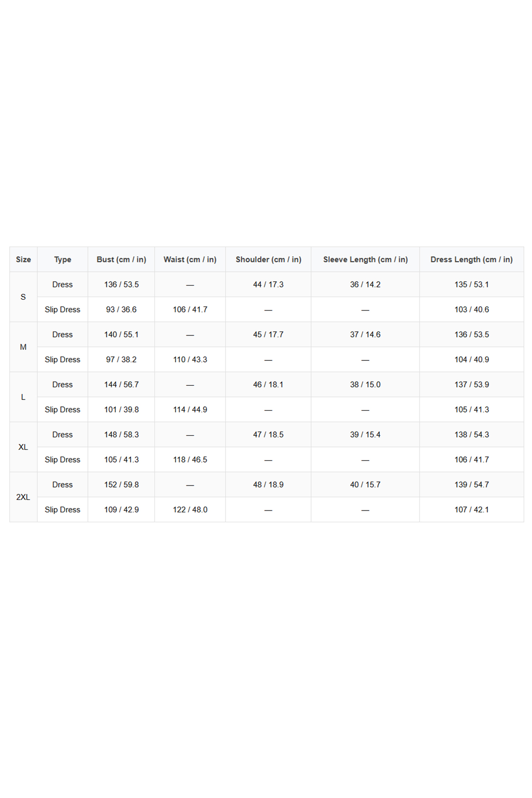Select the 135 / 53.1 dress length cell
This screenshot has width=532, height=798.
(471, 285)
